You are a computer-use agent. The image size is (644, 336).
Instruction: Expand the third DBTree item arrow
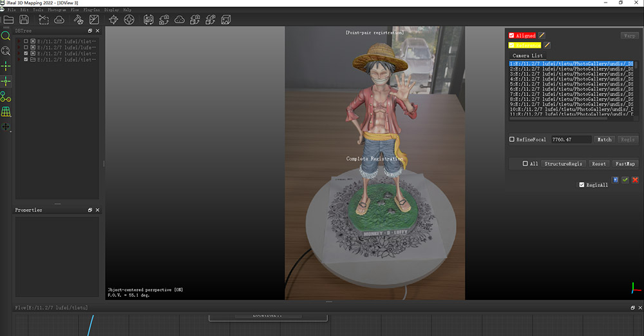click(19, 54)
